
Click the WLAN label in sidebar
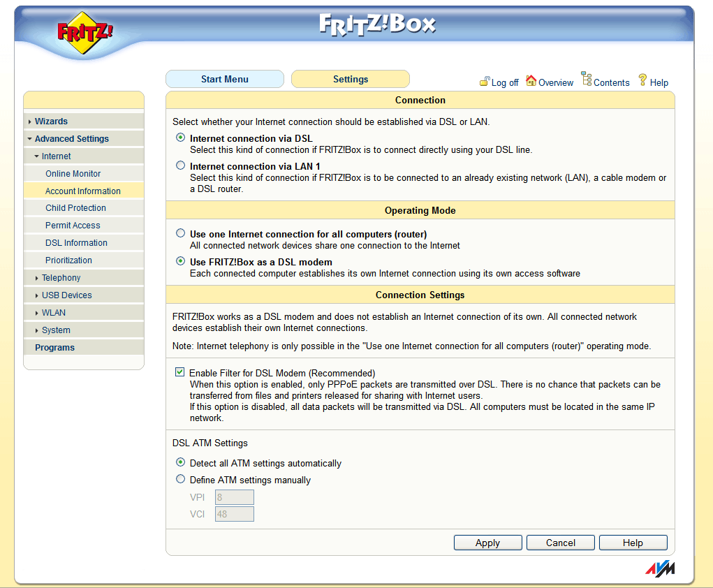point(54,313)
